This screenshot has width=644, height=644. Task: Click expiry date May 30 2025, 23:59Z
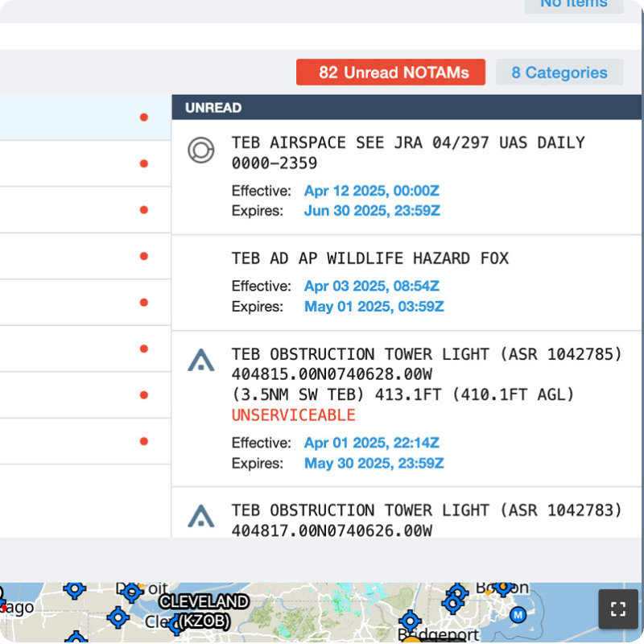pos(374,464)
